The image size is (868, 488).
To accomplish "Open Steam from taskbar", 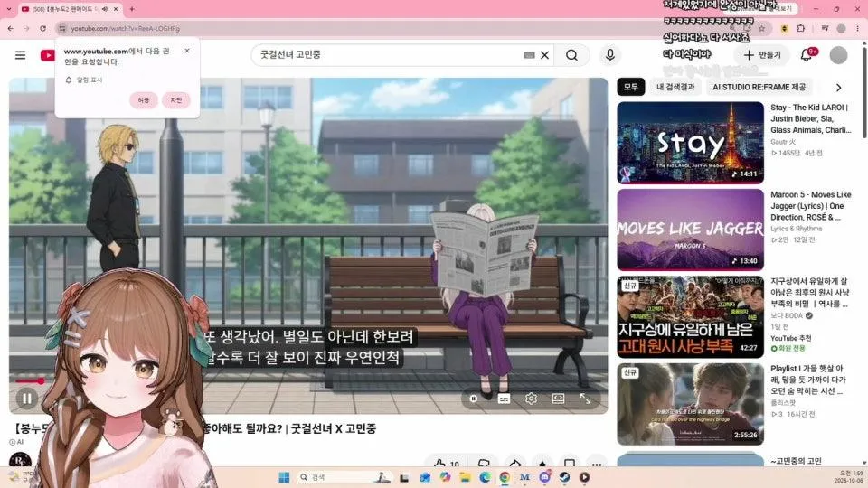I will click(x=564, y=477).
